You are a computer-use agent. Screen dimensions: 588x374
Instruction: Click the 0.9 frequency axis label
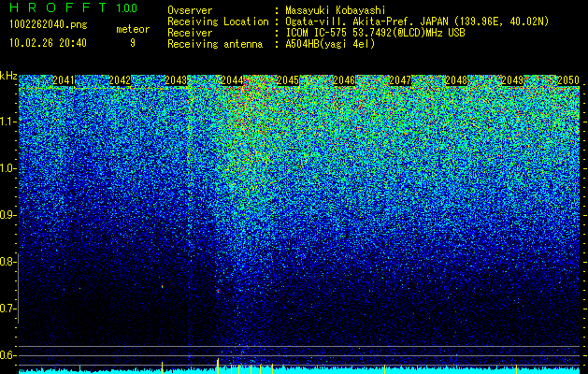point(8,215)
